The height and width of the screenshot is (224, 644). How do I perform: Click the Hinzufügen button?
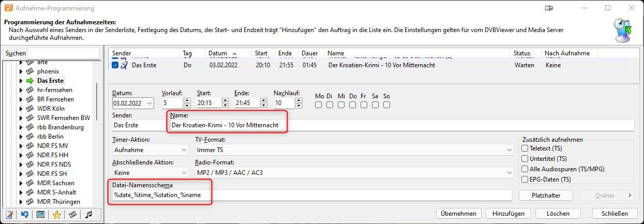pyautogui.click(x=508, y=213)
